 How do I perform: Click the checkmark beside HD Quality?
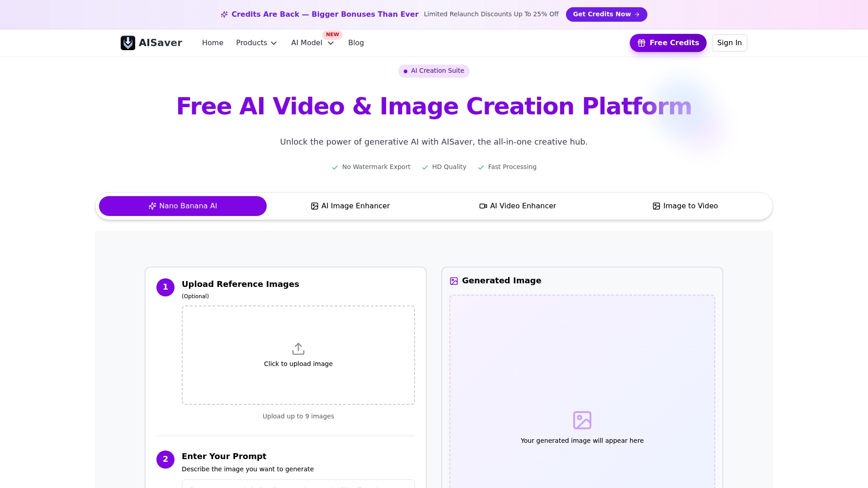click(425, 168)
